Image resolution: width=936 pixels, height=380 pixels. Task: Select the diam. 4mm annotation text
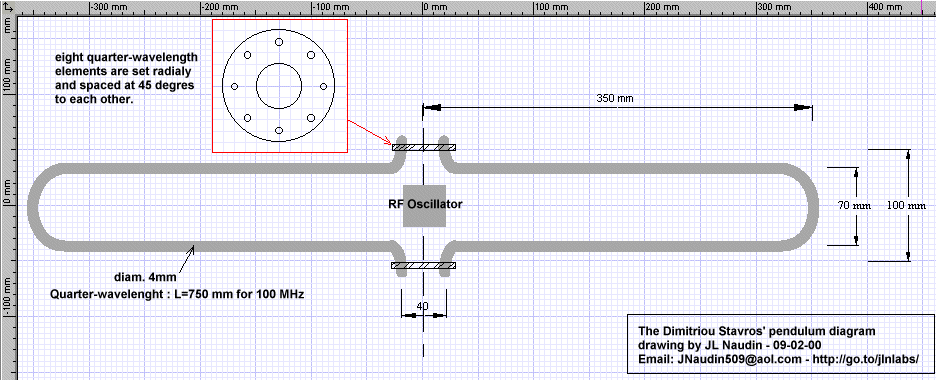click(x=144, y=277)
